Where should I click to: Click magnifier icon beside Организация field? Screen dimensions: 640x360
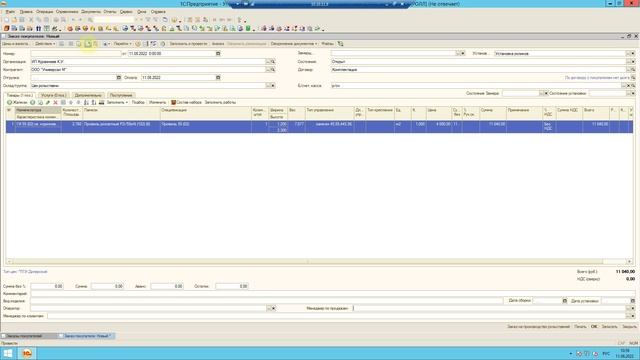pos(273,62)
